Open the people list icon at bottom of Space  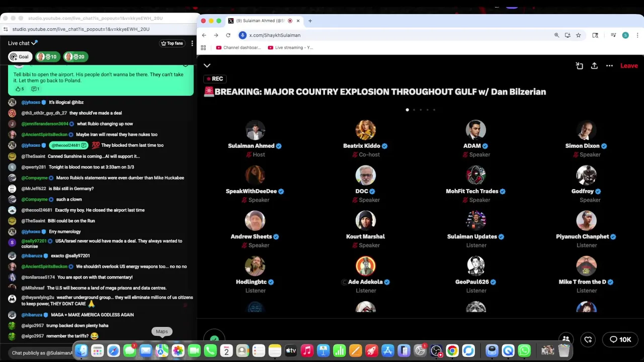point(566,340)
